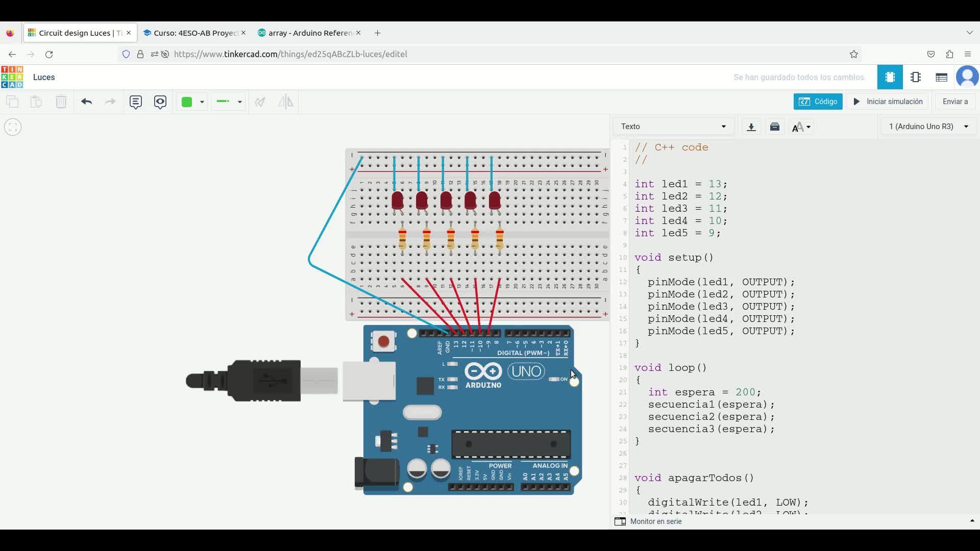Click the undo arrow icon
980x551 pixels.
click(86, 102)
